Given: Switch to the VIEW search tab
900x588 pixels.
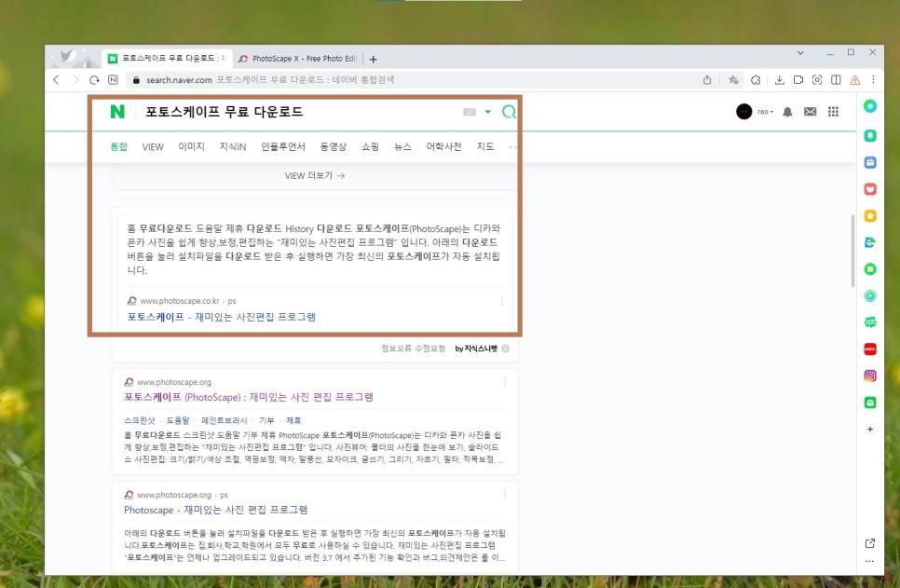Looking at the screenshot, I should 153,147.
